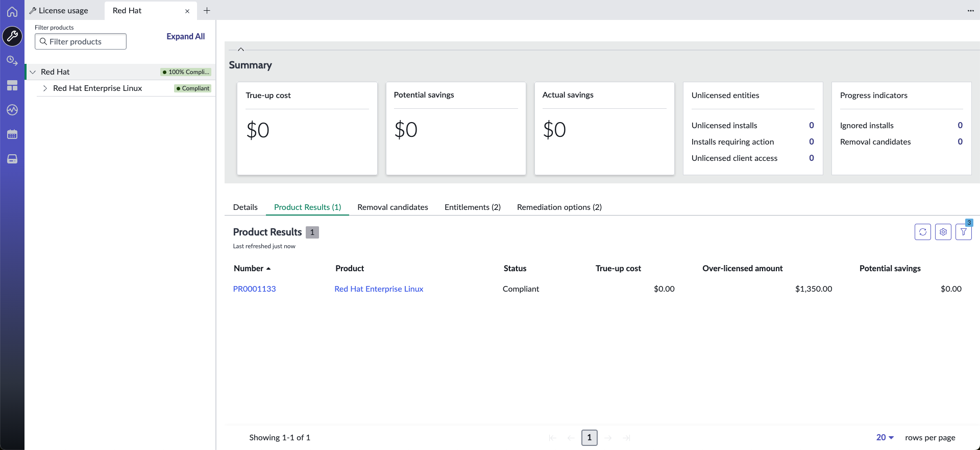Select the Red Hat Enterprise Linux tree row
This screenshot has width=980, height=450.
(x=126, y=88)
